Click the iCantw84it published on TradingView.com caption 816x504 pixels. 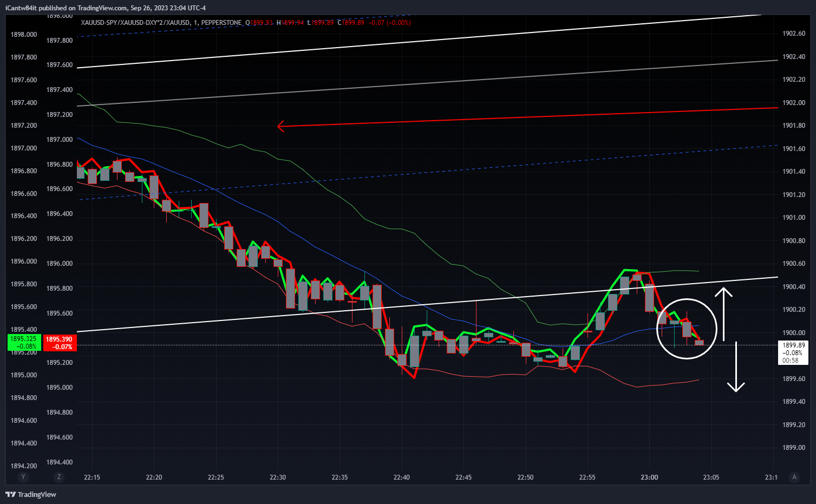106,8
